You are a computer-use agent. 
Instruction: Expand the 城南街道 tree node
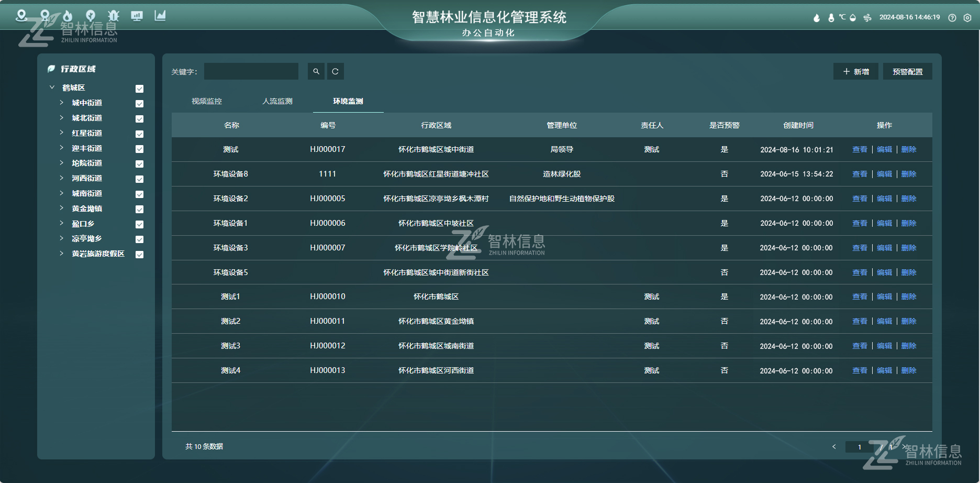pyautogui.click(x=61, y=193)
